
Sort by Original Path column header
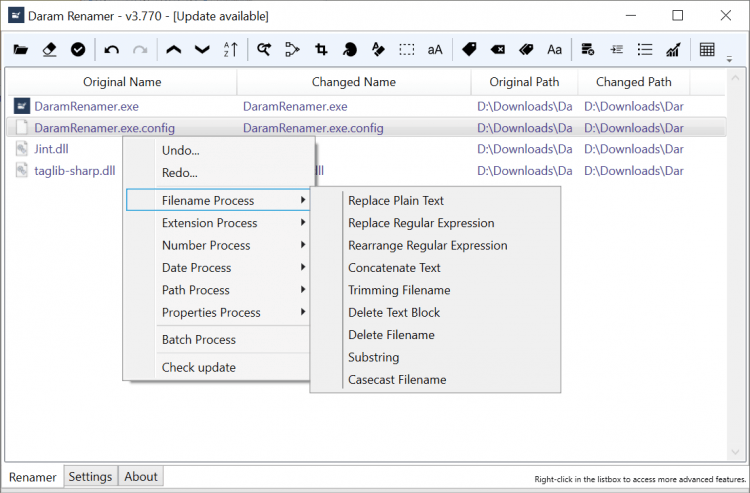[524, 82]
